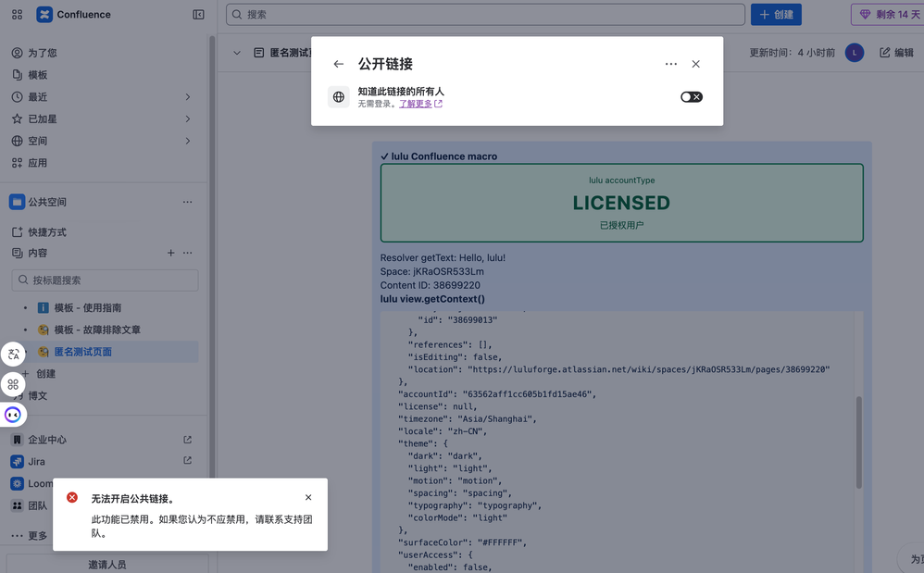Click the 内容 content heading
Image resolution: width=924 pixels, height=573 pixels.
point(38,253)
